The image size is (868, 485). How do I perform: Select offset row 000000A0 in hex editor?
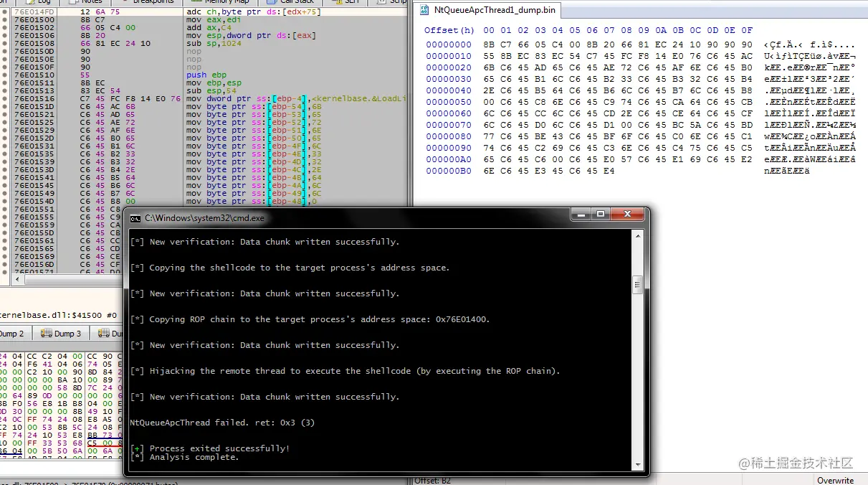tap(449, 159)
